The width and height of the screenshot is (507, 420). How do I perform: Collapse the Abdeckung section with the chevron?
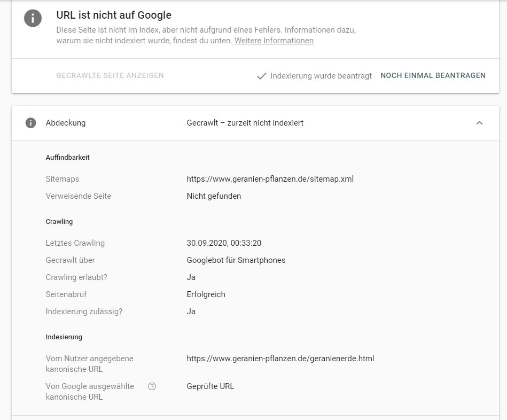coord(479,123)
